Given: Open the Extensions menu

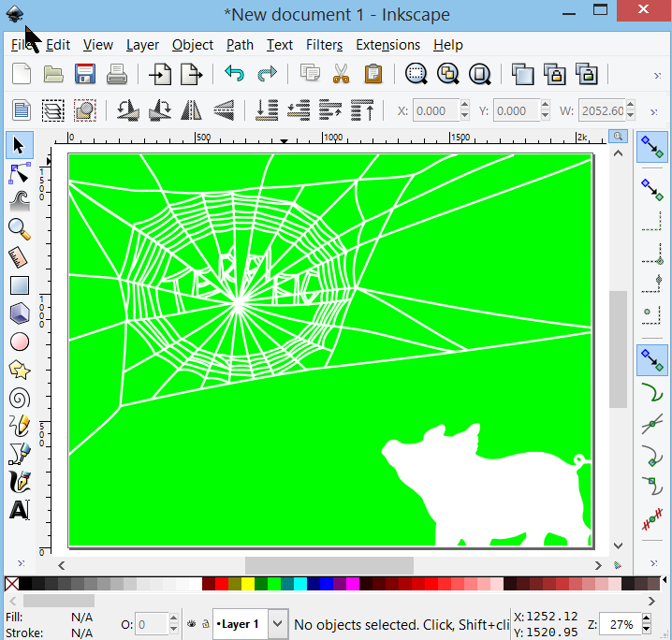Looking at the screenshot, I should point(387,45).
